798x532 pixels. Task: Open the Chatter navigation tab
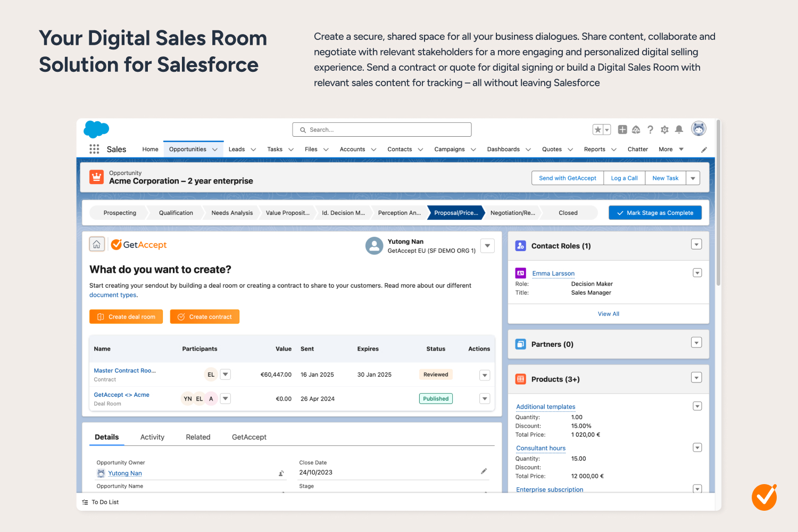(637, 149)
